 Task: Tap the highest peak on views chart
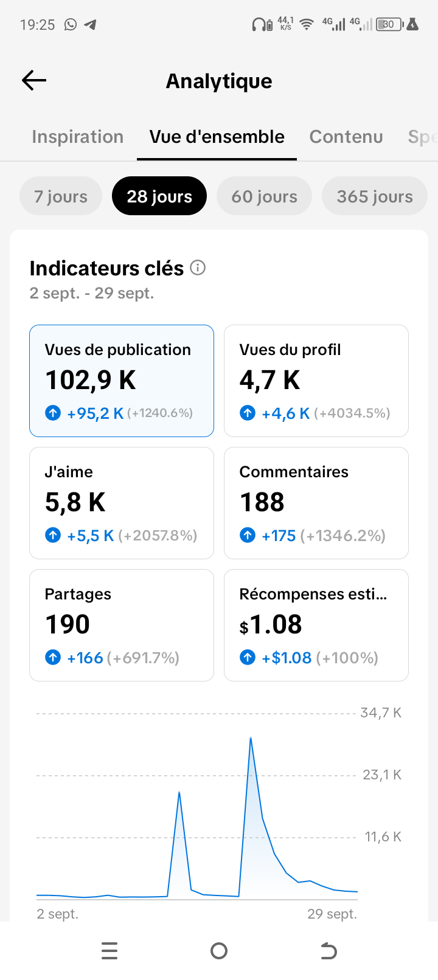click(x=251, y=738)
